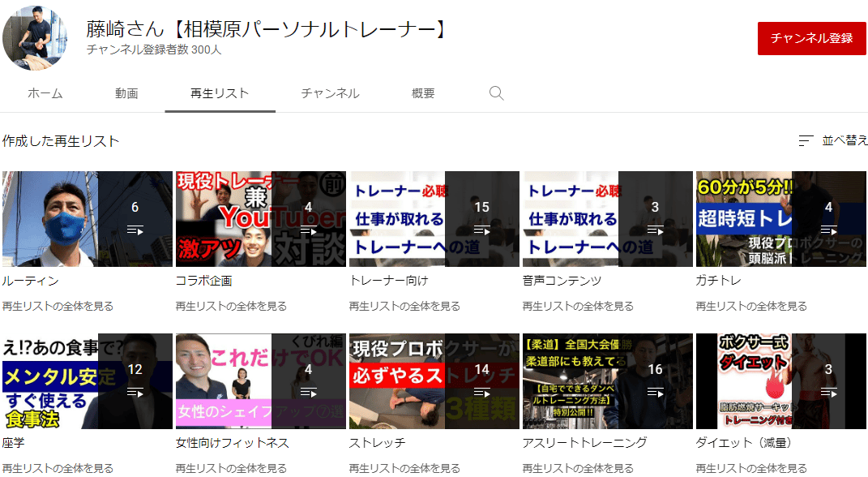The image size is (868, 477).
Task: Click the subscriber count チャンネル登録者数 300人
Action: [154, 49]
